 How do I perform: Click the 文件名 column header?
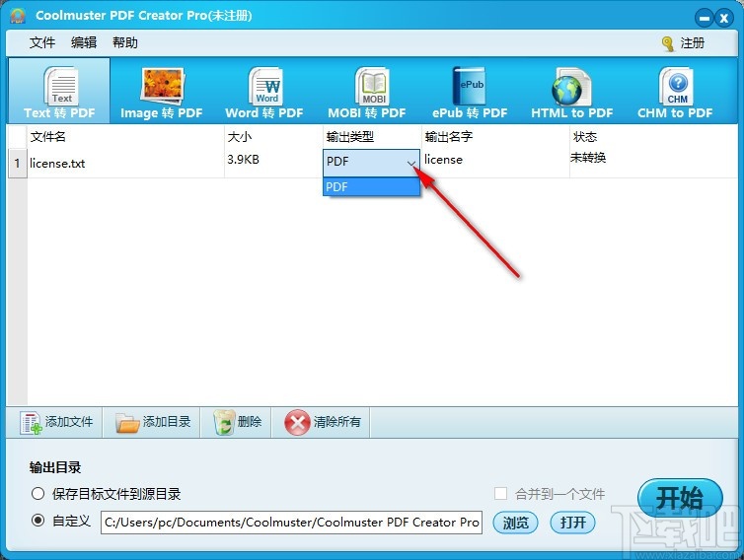(125, 137)
